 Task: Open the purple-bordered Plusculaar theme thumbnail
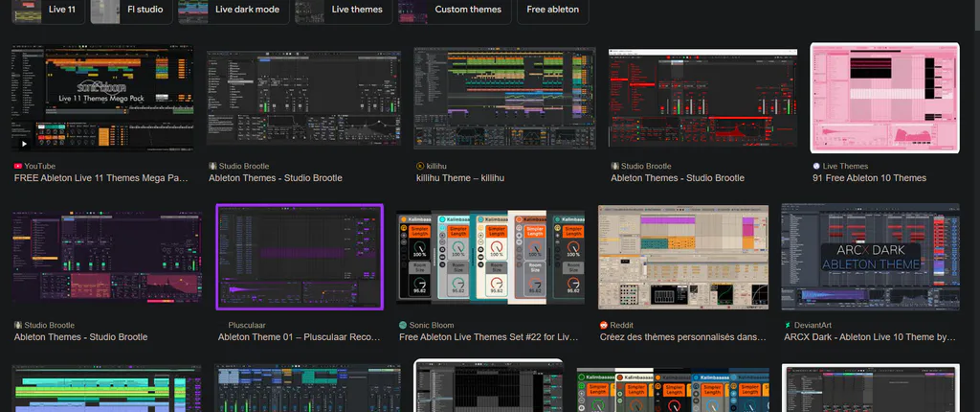pyautogui.click(x=300, y=257)
